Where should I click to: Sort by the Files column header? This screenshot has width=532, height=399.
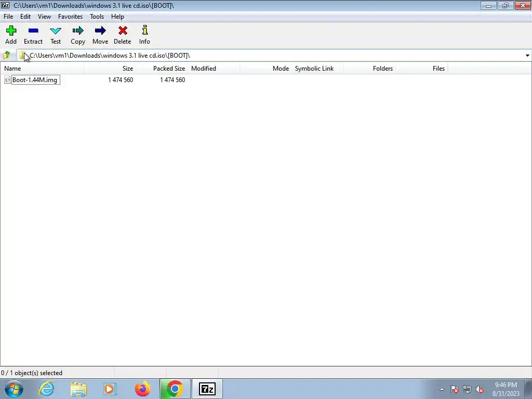pos(421,69)
